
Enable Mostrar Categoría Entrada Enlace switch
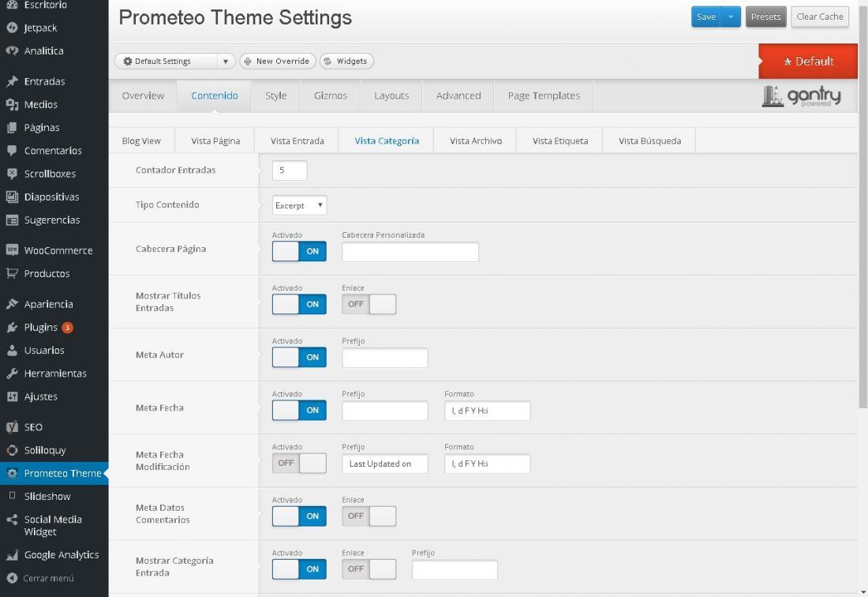[369, 569]
